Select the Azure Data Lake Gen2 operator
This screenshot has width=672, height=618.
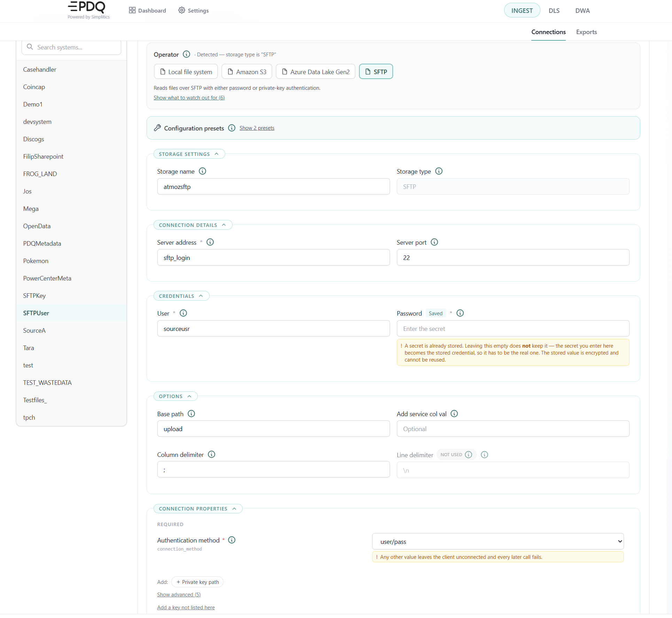[x=316, y=72]
